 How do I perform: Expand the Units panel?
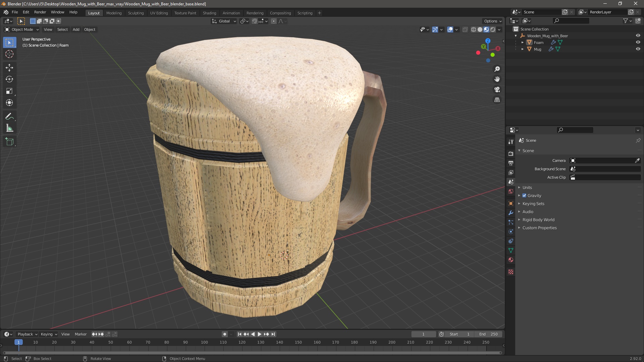(527, 187)
